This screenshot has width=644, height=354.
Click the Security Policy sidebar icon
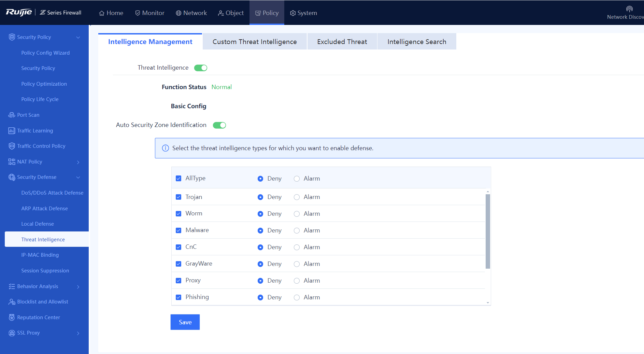tap(12, 37)
